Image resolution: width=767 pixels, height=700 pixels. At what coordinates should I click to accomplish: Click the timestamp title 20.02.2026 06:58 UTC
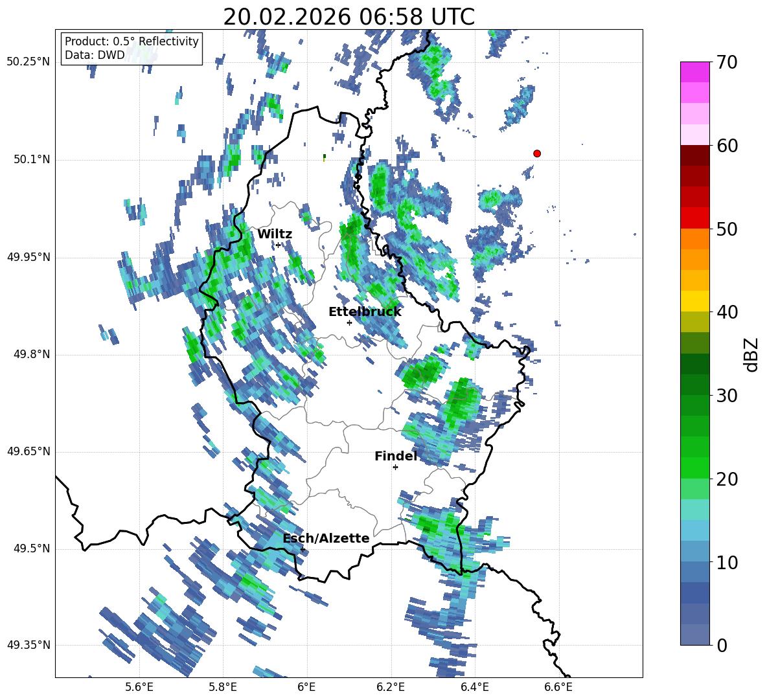pyautogui.click(x=349, y=17)
